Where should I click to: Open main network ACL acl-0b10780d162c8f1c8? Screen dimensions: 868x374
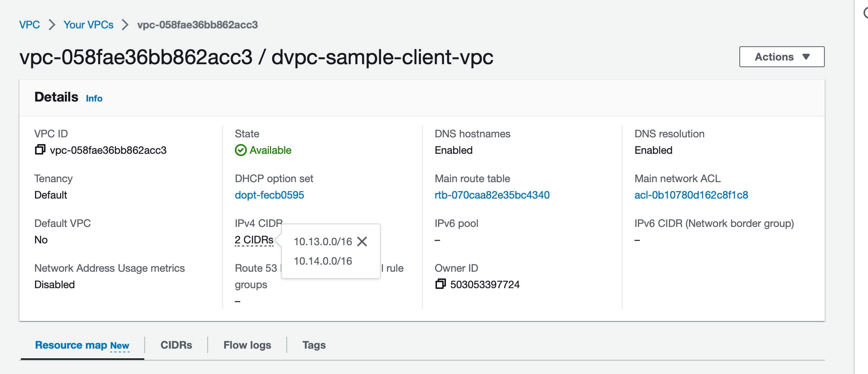click(691, 195)
